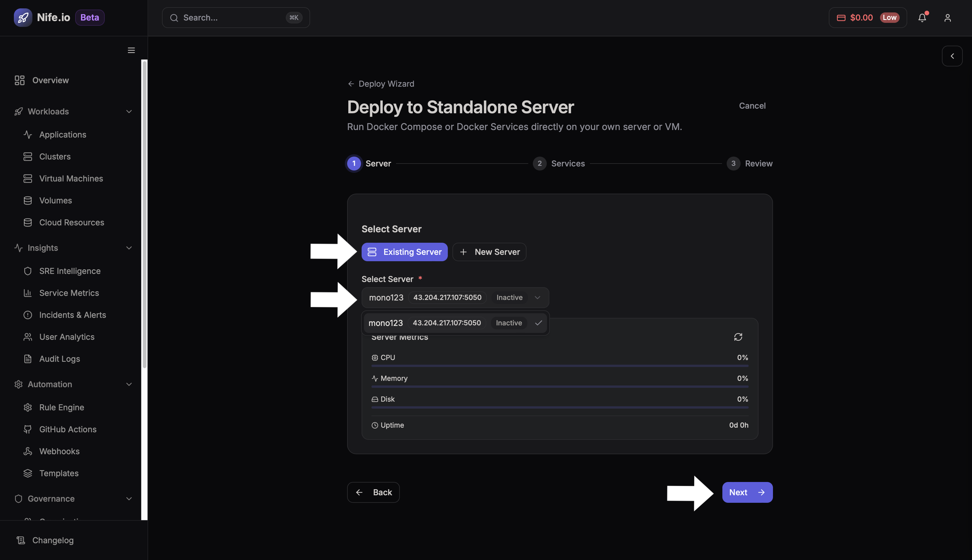Image resolution: width=972 pixels, height=560 pixels.
Task: Click the back arrow next to Deploy Wizard
Action: point(351,84)
